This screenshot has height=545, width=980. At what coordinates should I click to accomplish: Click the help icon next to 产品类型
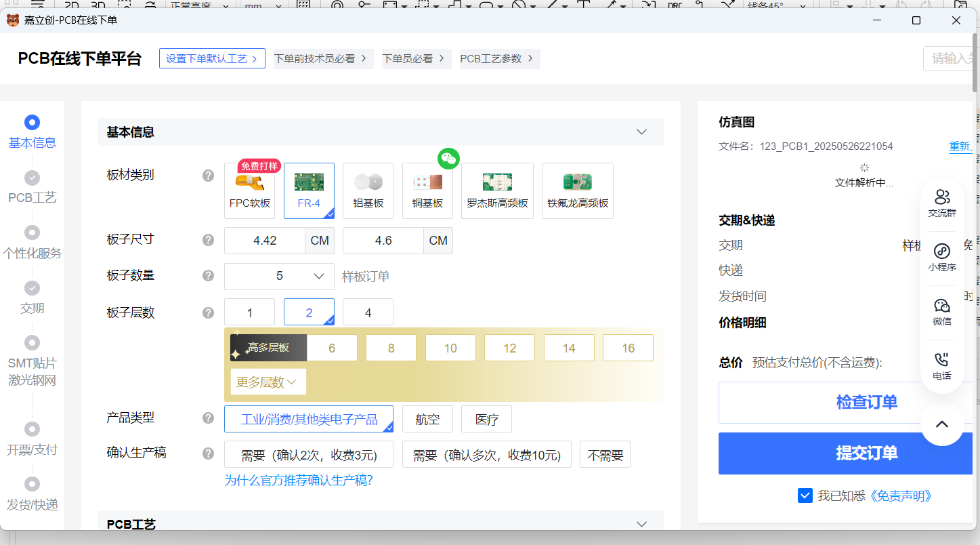point(209,418)
